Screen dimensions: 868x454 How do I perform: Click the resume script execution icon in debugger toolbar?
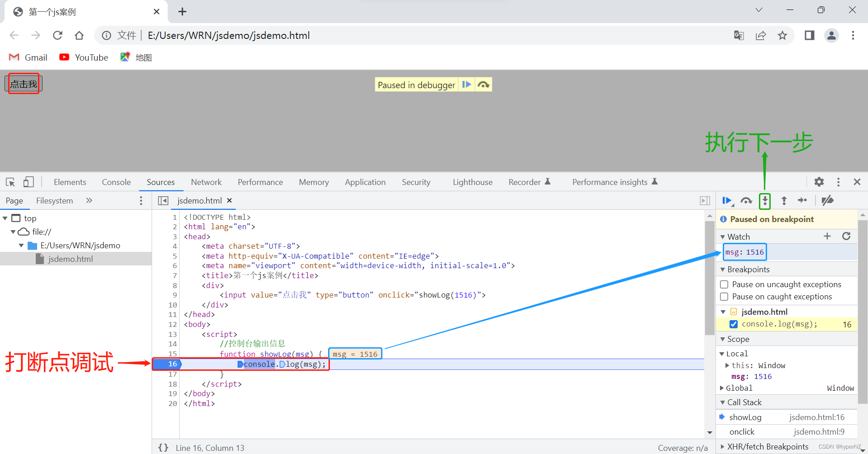click(727, 200)
